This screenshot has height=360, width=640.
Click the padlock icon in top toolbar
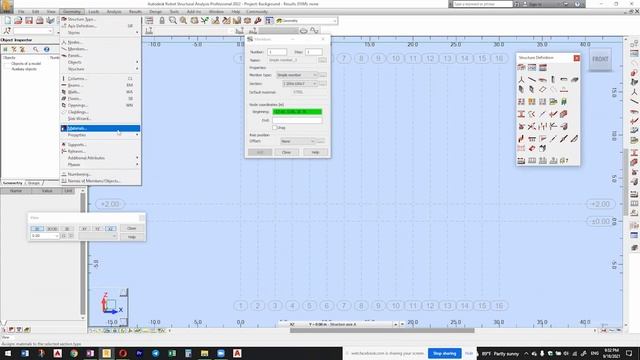pos(162,20)
